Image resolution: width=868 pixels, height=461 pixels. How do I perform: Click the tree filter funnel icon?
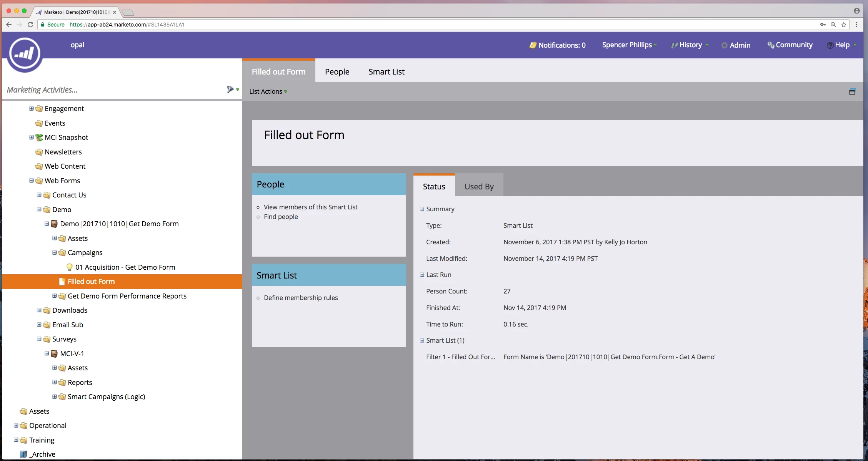click(230, 90)
